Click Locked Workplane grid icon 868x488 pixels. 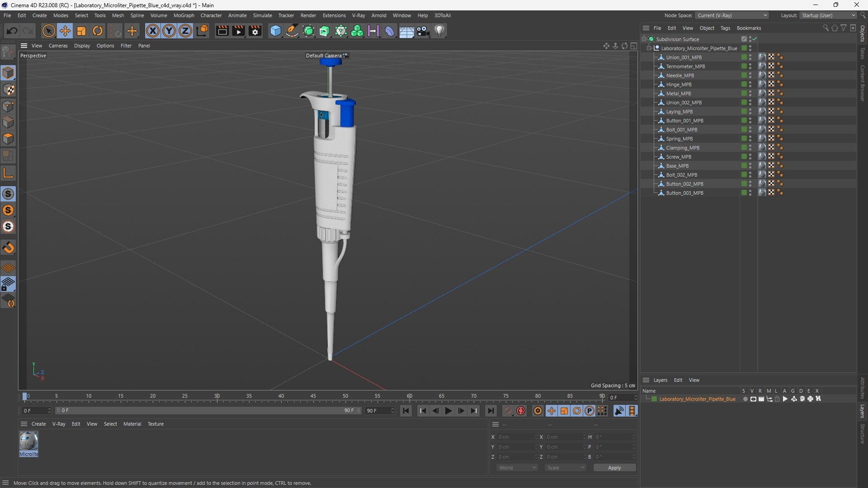tap(8, 284)
